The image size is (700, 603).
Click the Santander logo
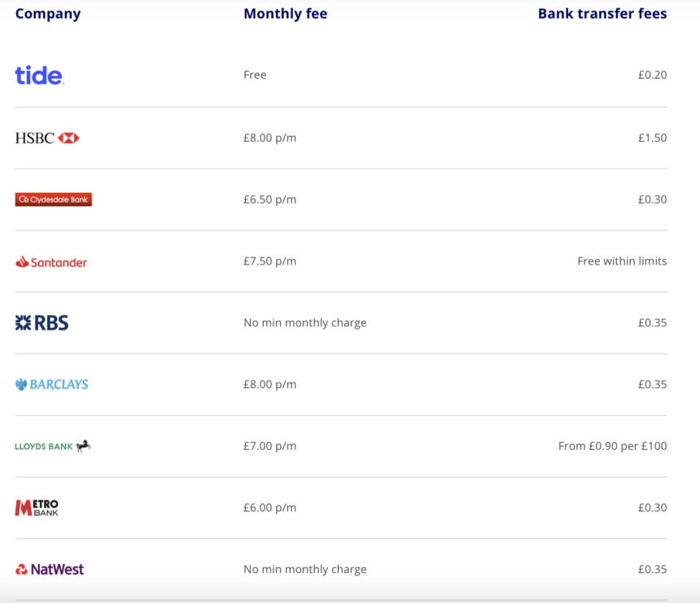coord(51,262)
